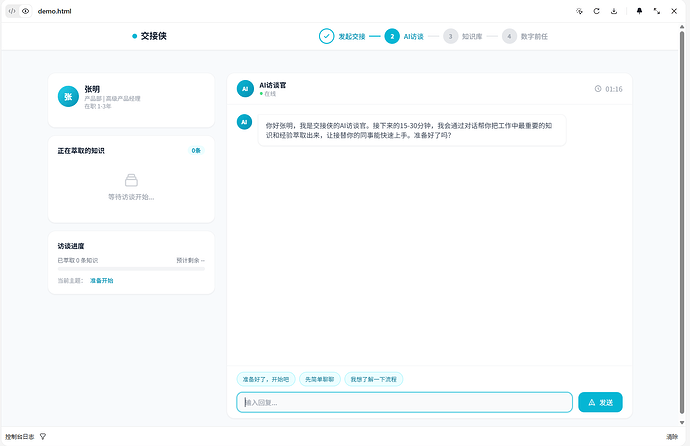
Task: Click the console log filter icon
Action: tap(43, 436)
